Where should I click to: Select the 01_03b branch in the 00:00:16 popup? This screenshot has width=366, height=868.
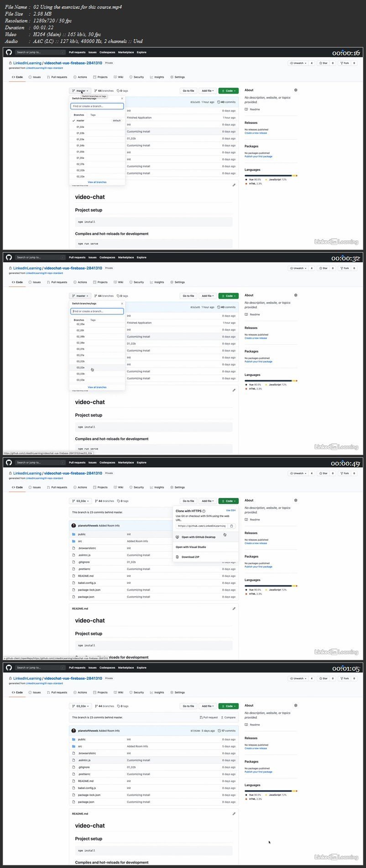point(97,133)
